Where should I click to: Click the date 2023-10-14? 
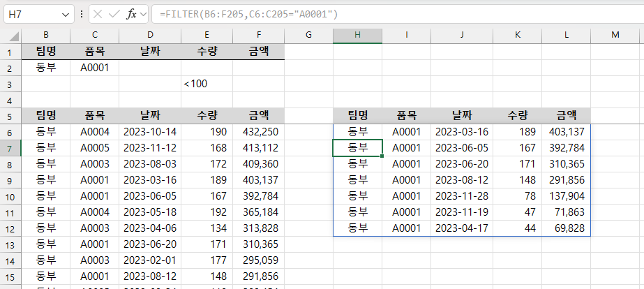(x=150, y=132)
